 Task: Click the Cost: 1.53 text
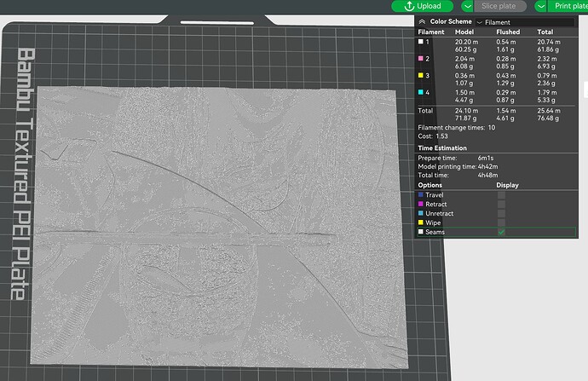pos(433,136)
